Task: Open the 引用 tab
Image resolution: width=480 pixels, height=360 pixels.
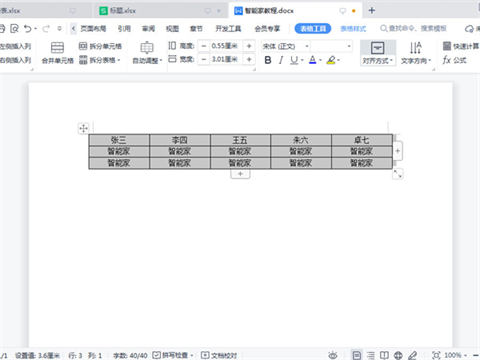Action: pos(124,29)
